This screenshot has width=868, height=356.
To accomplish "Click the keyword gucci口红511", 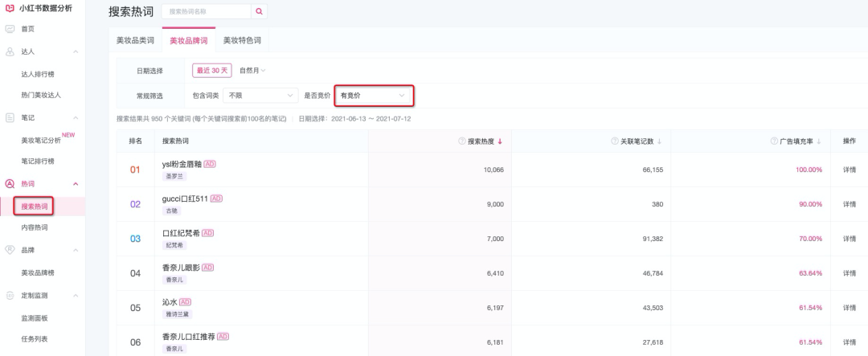I will [x=186, y=198].
